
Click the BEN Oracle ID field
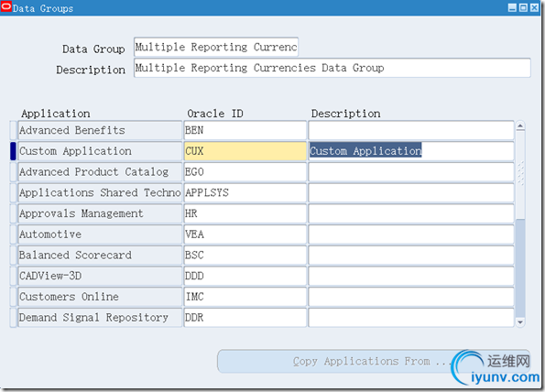[245, 130]
